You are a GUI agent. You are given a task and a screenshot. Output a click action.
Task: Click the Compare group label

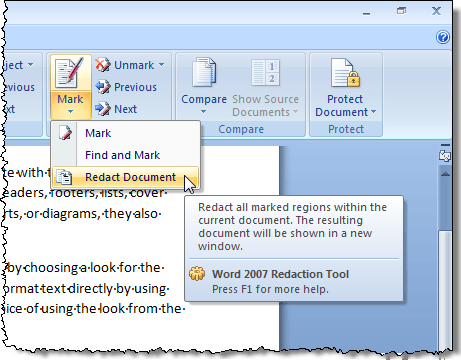tap(241, 129)
